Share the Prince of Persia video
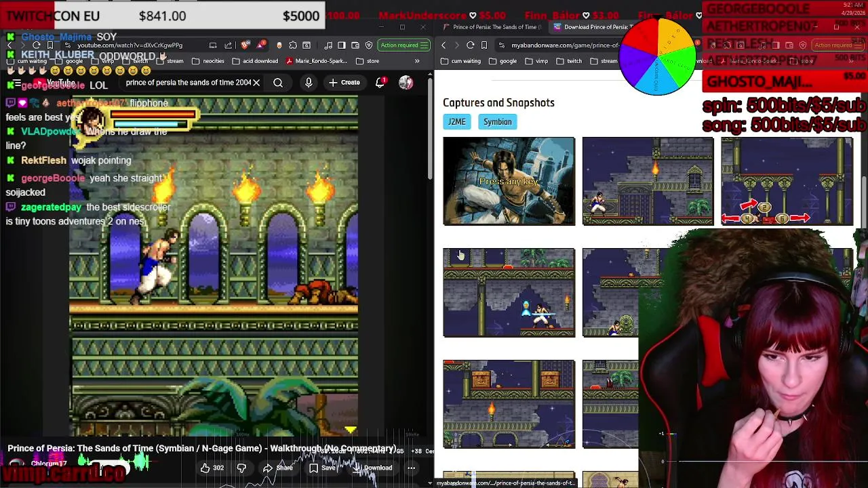The width and height of the screenshot is (868, 488). [x=277, y=468]
